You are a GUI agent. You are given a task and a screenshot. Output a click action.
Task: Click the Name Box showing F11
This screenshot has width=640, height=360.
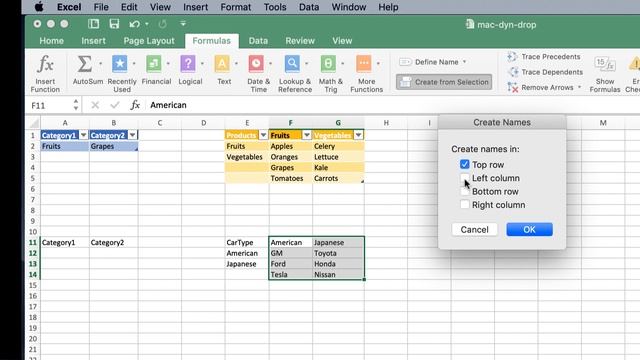pyautogui.click(x=49, y=106)
